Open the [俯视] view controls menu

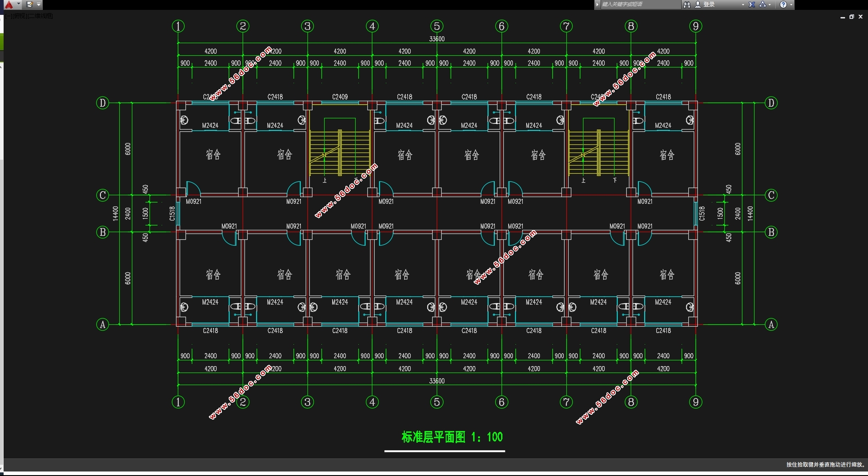pos(20,16)
